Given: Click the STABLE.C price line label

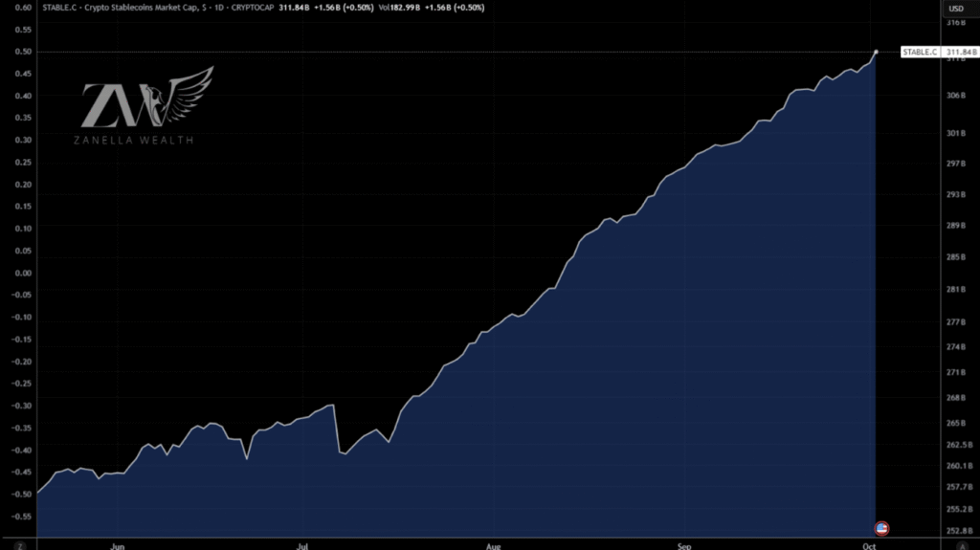Looking at the screenshot, I should [x=921, y=52].
